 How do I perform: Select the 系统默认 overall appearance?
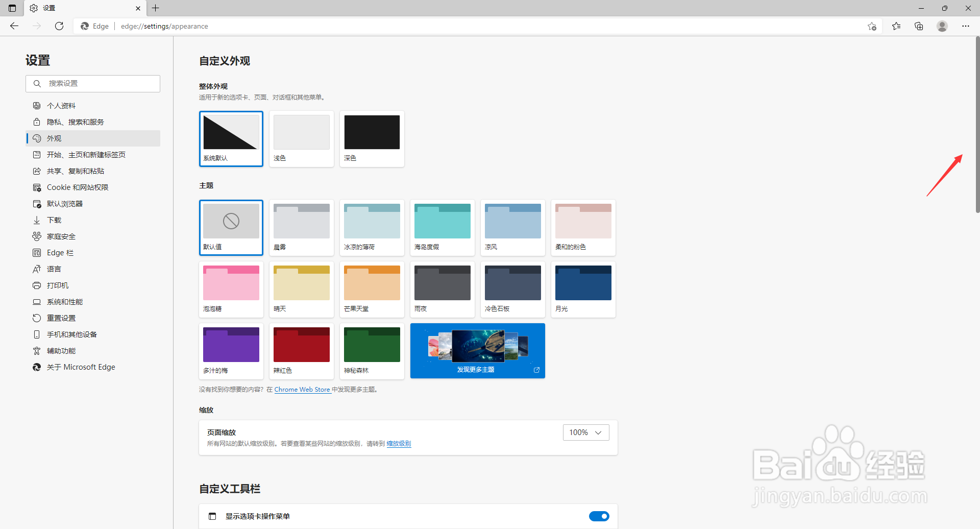231,139
